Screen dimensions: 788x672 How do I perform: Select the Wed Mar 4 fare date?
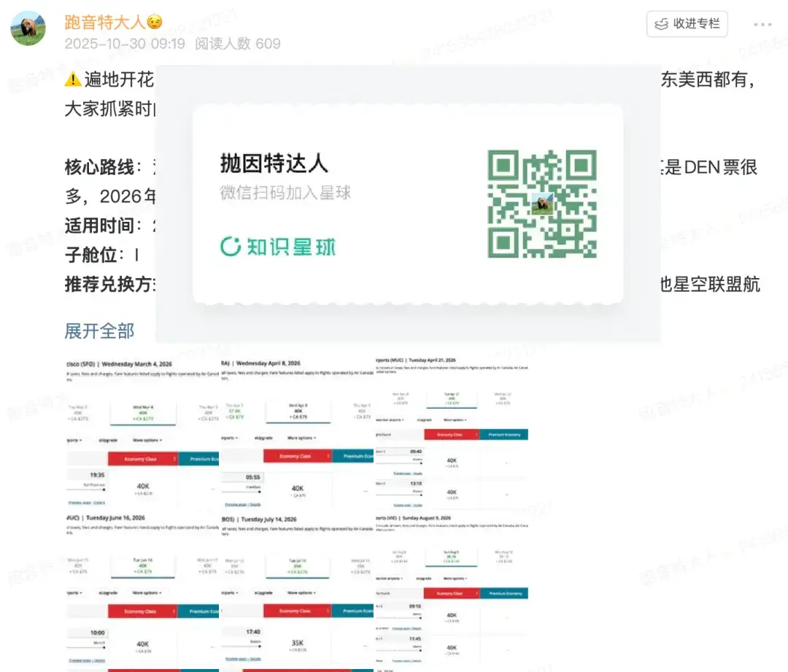pos(142,412)
